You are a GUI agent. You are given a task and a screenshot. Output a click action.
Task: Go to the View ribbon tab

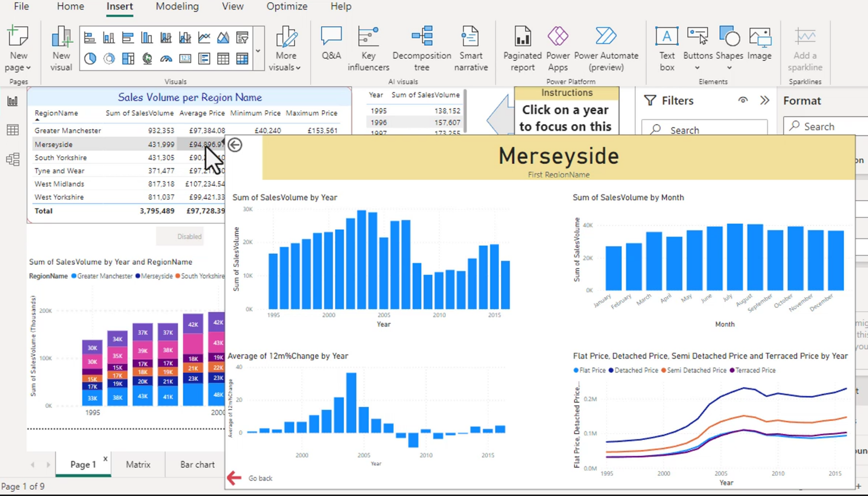click(233, 7)
